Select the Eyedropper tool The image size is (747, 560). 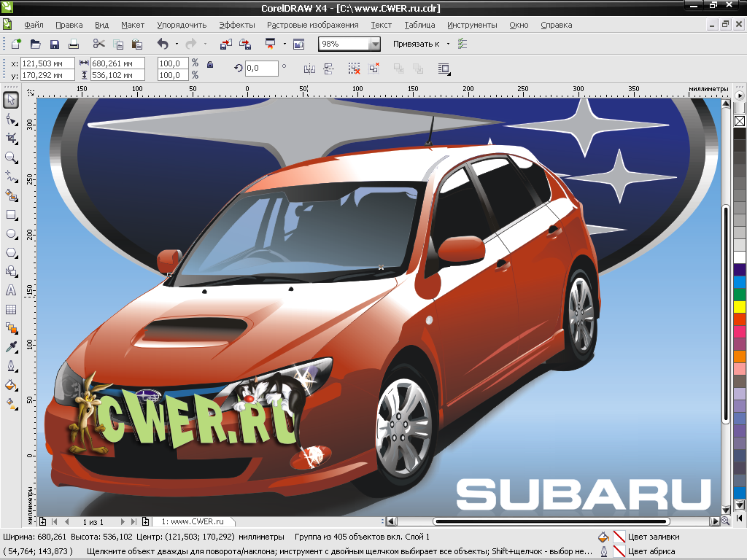tap(11, 347)
